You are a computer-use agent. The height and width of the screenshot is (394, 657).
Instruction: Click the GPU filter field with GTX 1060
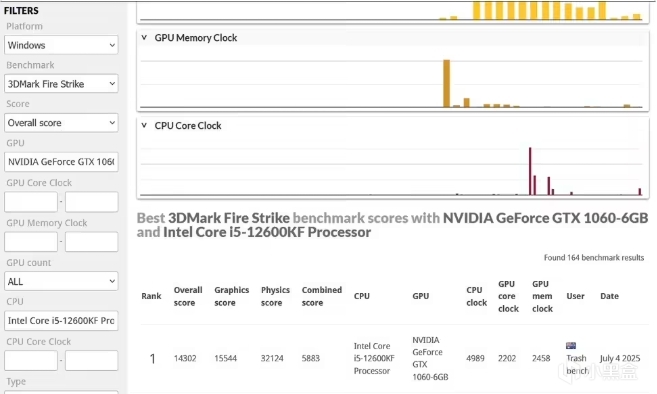click(x=61, y=162)
